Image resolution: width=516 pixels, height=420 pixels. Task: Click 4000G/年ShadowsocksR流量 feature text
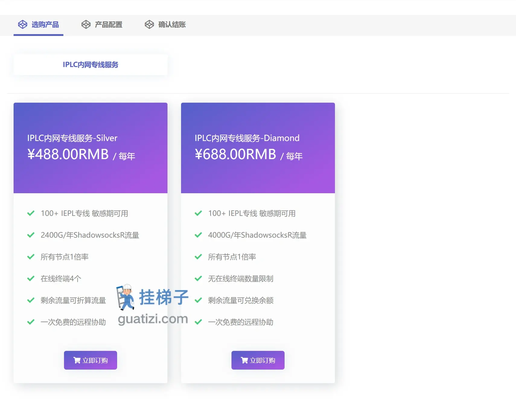coord(257,235)
